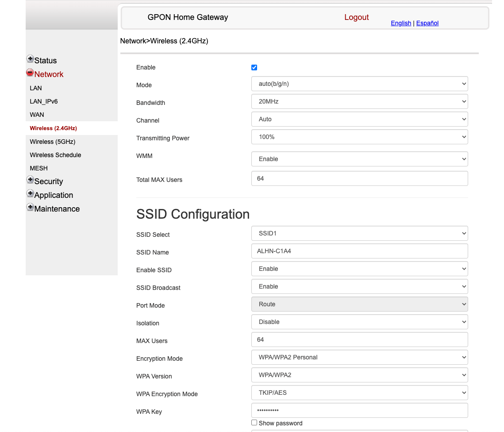Navigate to the WAN settings
This screenshot has height=432, width=504.
coord(37,115)
